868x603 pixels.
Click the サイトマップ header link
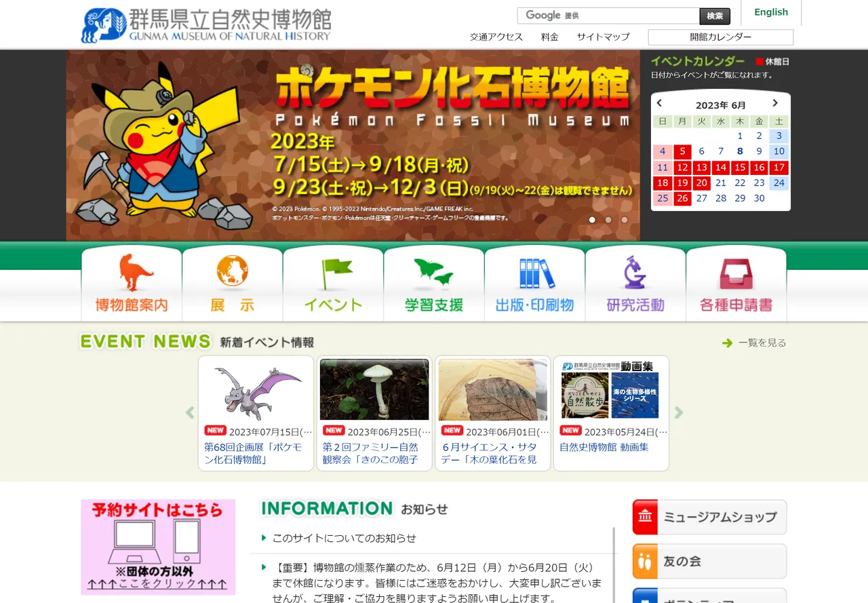pyautogui.click(x=604, y=37)
